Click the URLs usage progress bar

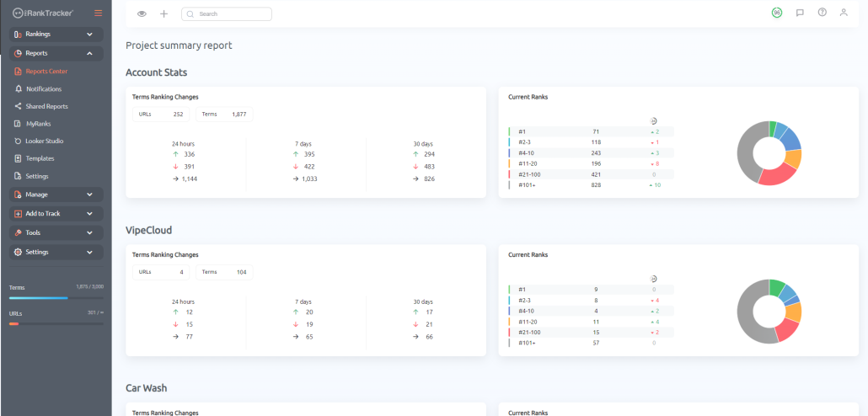56,323
